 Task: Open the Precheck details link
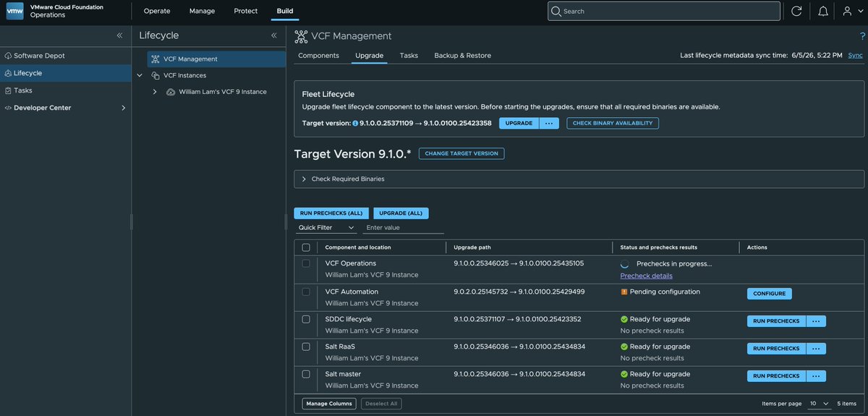647,276
